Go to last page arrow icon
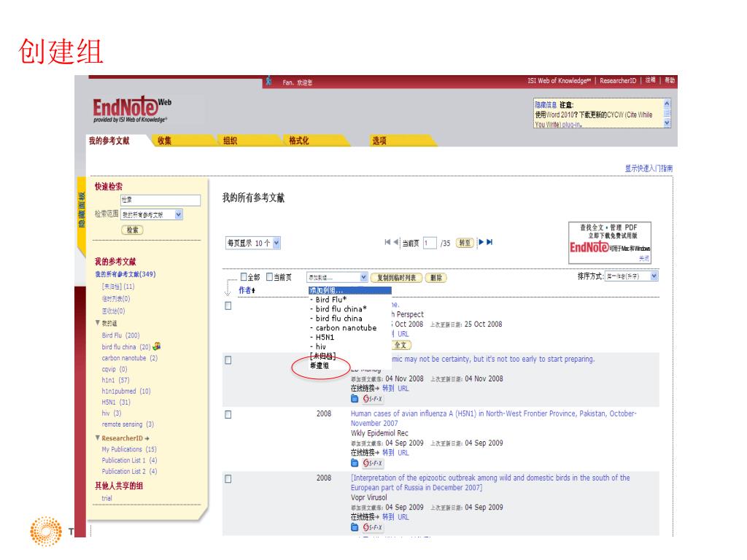 pos(489,242)
